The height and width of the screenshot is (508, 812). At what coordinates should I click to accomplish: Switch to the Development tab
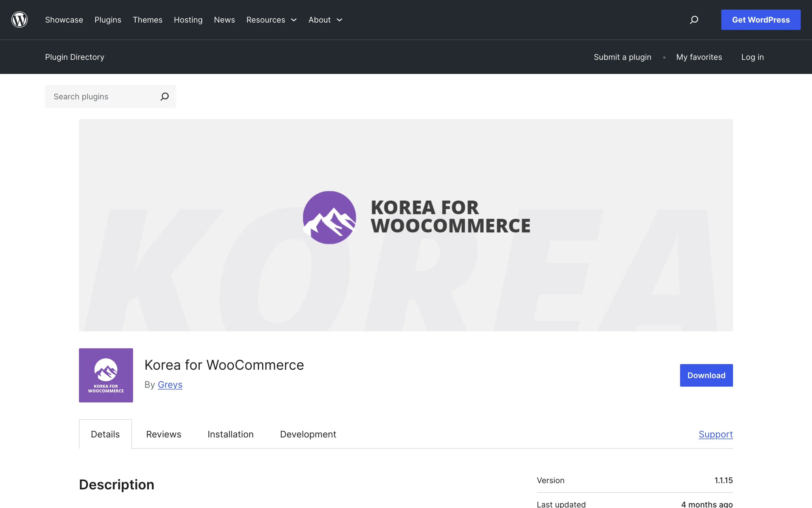(308, 434)
